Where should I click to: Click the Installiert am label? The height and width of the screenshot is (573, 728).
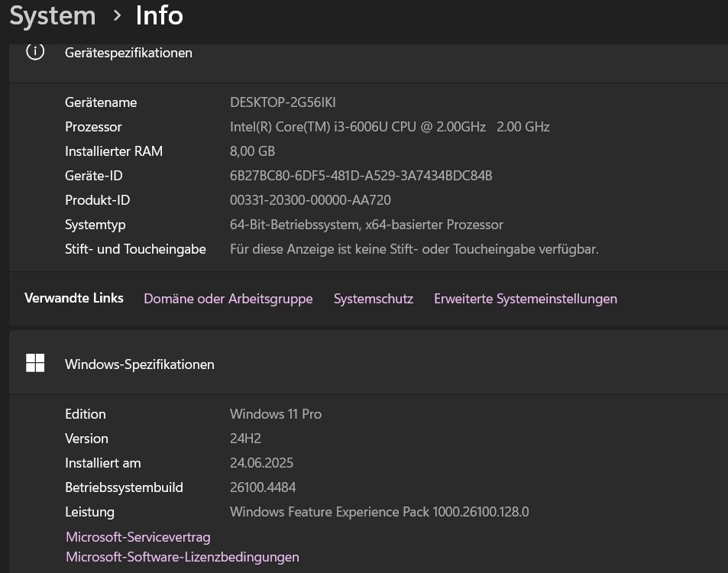tap(103, 463)
